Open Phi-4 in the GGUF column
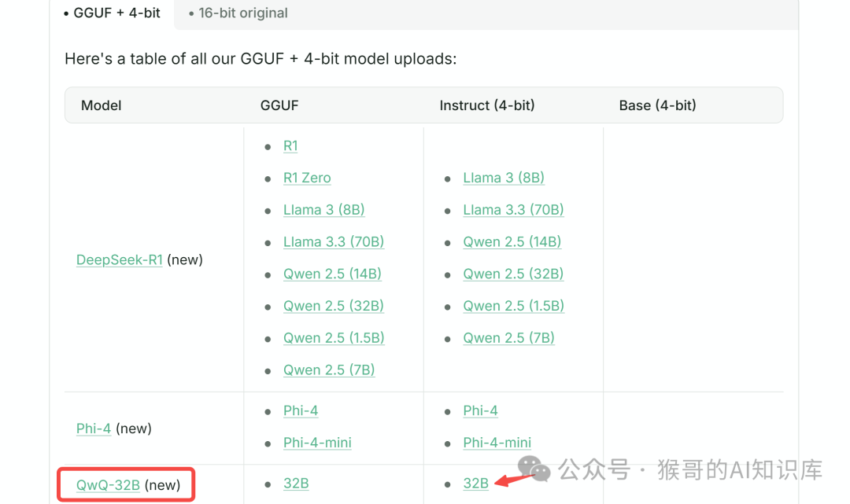 [x=301, y=410]
